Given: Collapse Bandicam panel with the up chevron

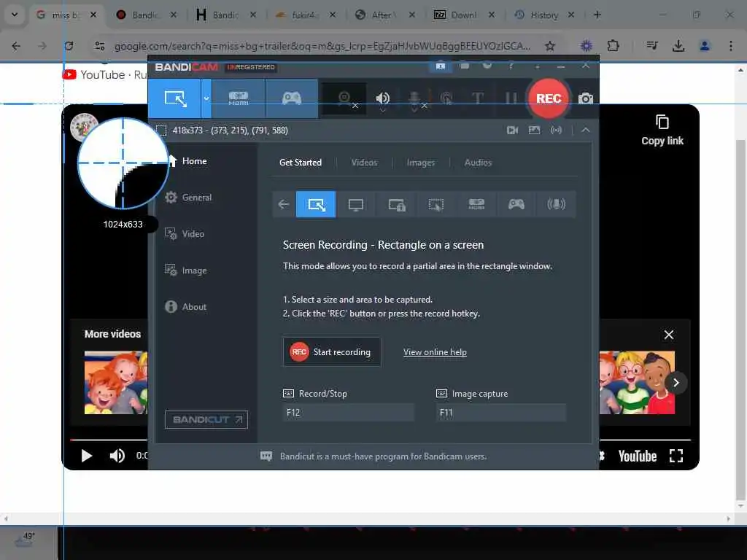Looking at the screenshot, I should 586,130.
